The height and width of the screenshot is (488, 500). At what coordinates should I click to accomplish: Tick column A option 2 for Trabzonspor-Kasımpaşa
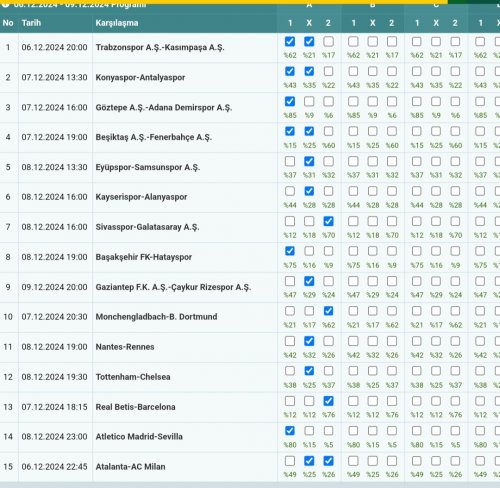click(328, 42)
